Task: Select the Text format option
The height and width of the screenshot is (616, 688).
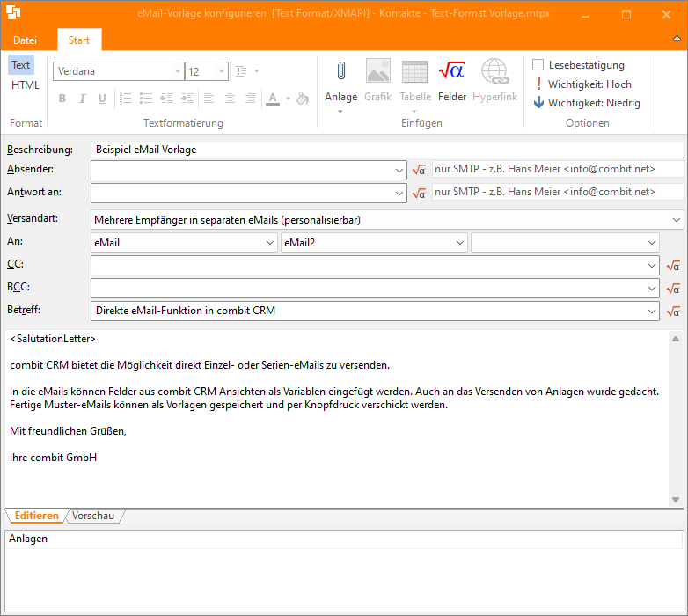Action: tap(21, 65)
